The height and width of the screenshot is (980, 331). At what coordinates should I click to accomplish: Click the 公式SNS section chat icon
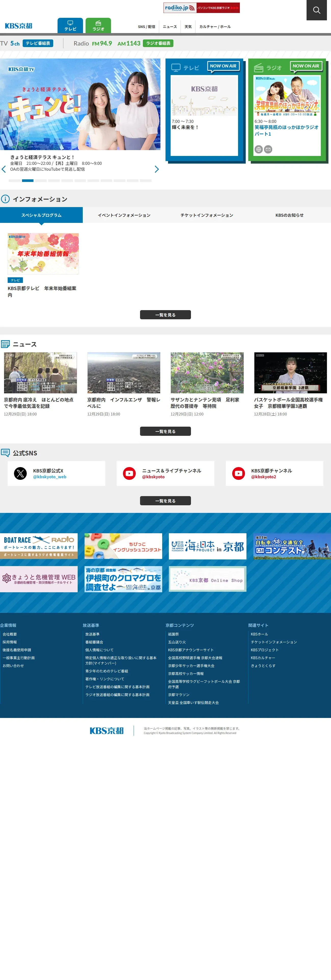tap(5, 453)
